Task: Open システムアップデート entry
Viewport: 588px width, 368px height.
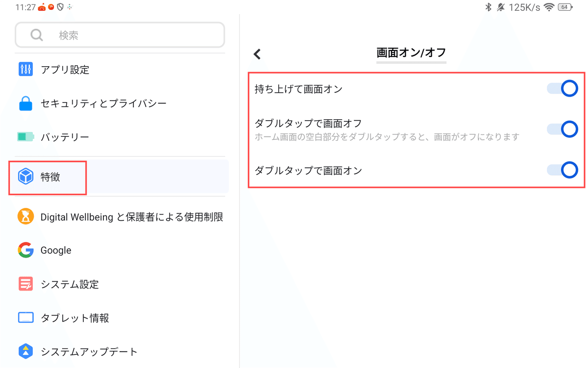Action: (x=120, y=351)
